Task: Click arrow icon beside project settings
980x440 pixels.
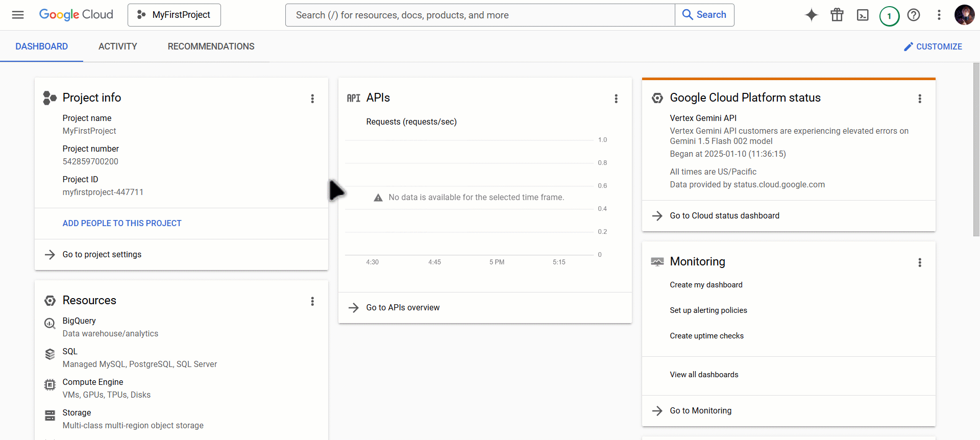Action: pyautogui.click(x=50, y=254)
